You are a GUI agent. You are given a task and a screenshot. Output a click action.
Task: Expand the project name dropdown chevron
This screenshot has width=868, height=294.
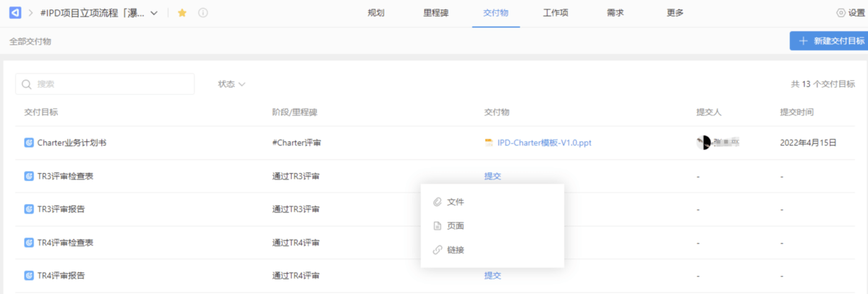(153, 13)
